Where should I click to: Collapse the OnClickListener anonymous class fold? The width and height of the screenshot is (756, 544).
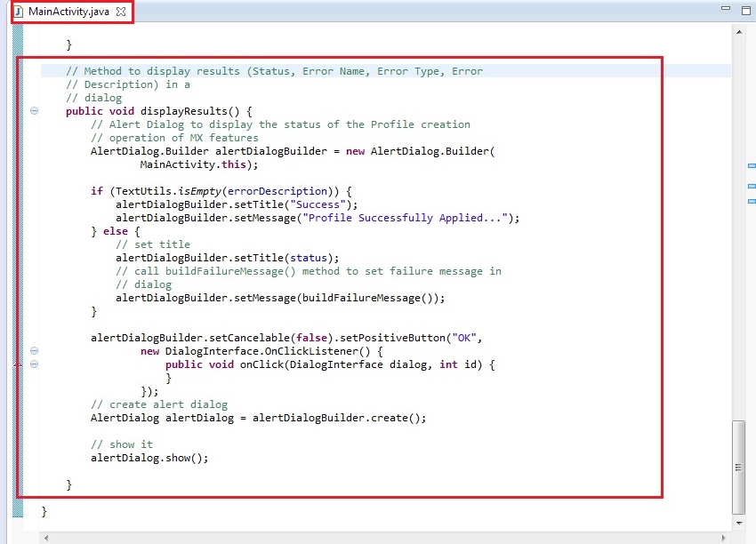coord(34,351)
